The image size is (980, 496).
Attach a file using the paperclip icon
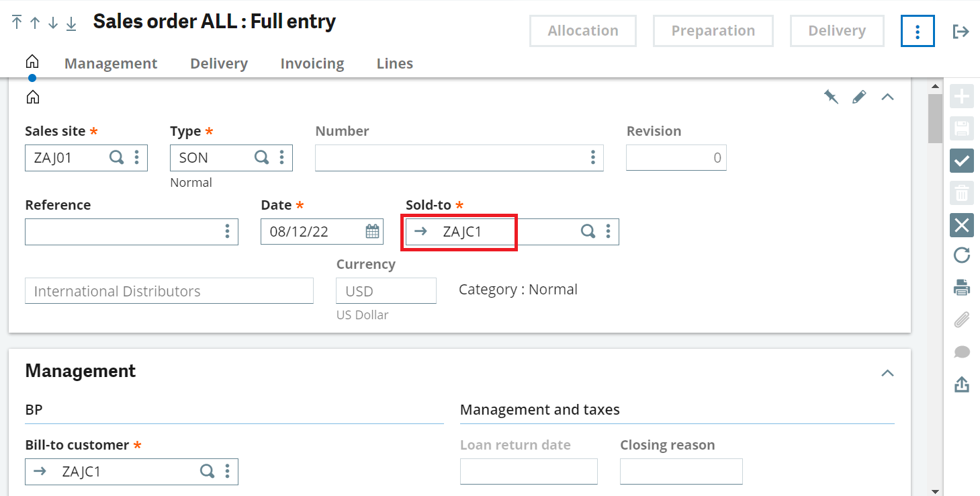(x=961, y=319)
